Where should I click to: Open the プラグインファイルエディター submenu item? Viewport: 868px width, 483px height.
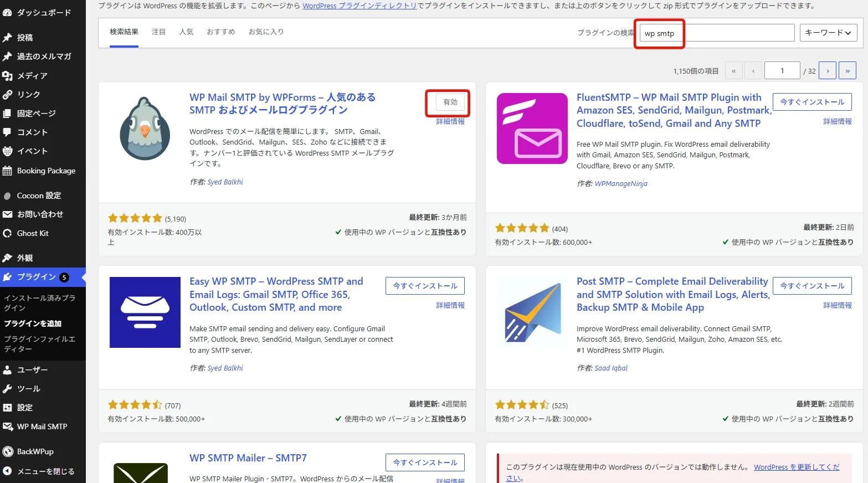pos(40,344)
